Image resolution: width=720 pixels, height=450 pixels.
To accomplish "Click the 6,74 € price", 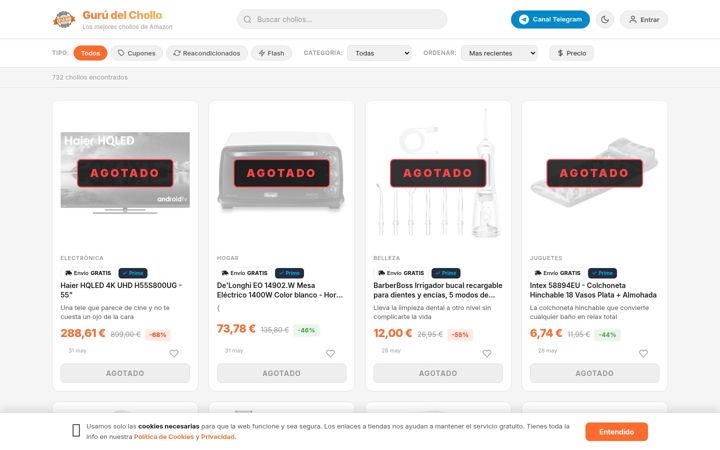I will (x=546, y=333).
